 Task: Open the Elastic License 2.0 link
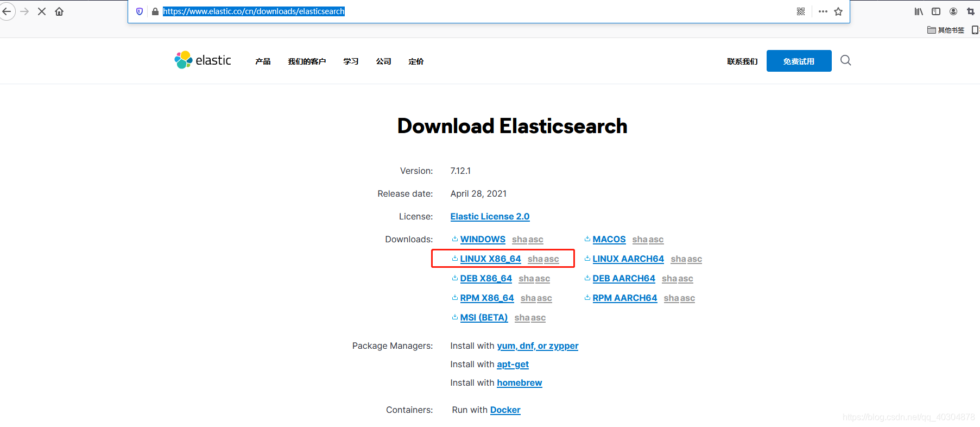[x=490, y=216]
